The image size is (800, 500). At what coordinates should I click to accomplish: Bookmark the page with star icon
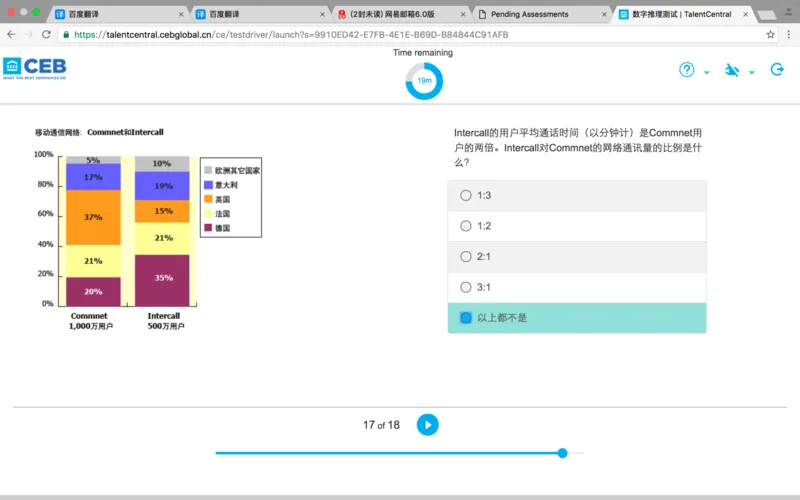(x=770, y=34)
